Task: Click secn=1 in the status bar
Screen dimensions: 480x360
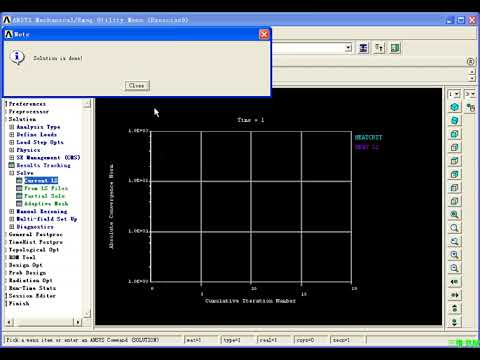Action: pos(347,340)
